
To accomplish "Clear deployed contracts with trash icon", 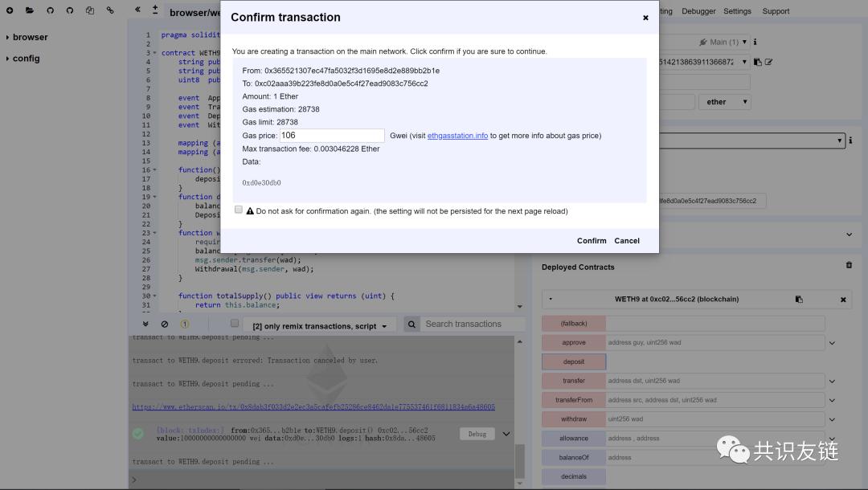I will 849,265.
